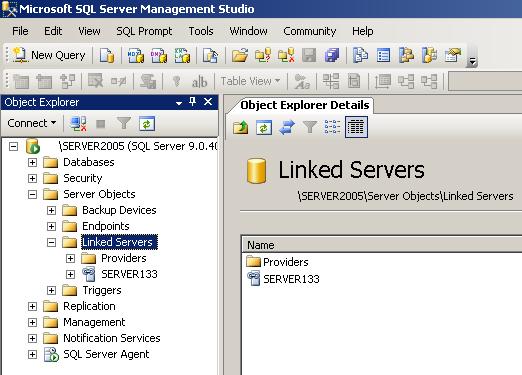The height and width of the screenshot is (375, 522).
Task: Open the Object Explorer window position dropdown arrow
Action: [x=179, y=103]
